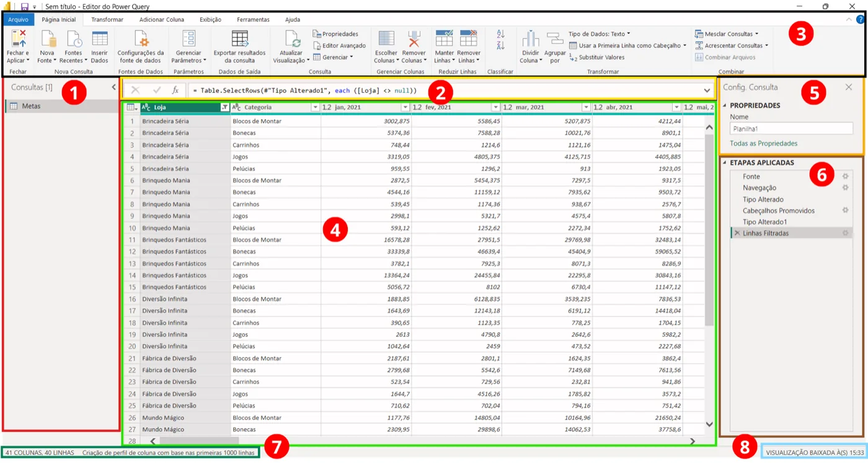Open the Help question mark icon

860,20
